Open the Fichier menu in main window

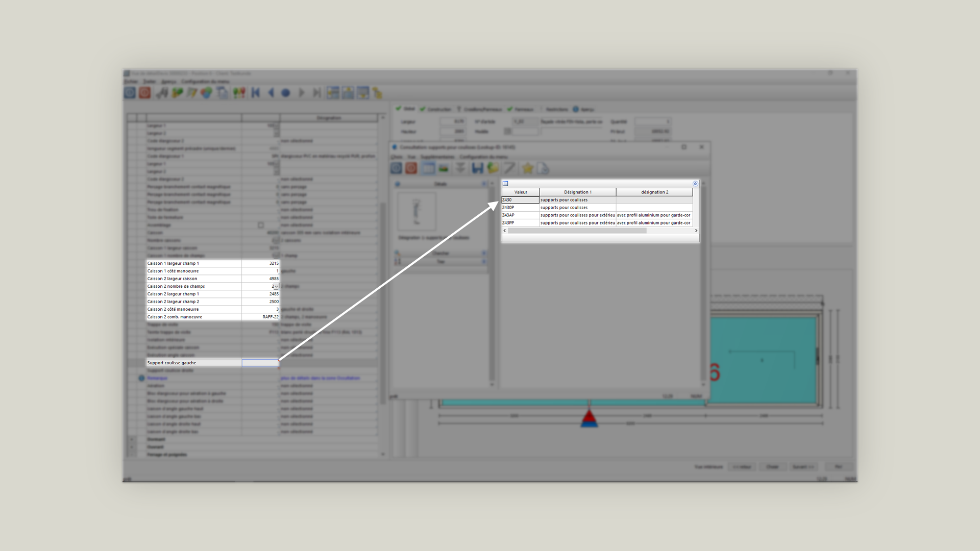pos(131,82)
